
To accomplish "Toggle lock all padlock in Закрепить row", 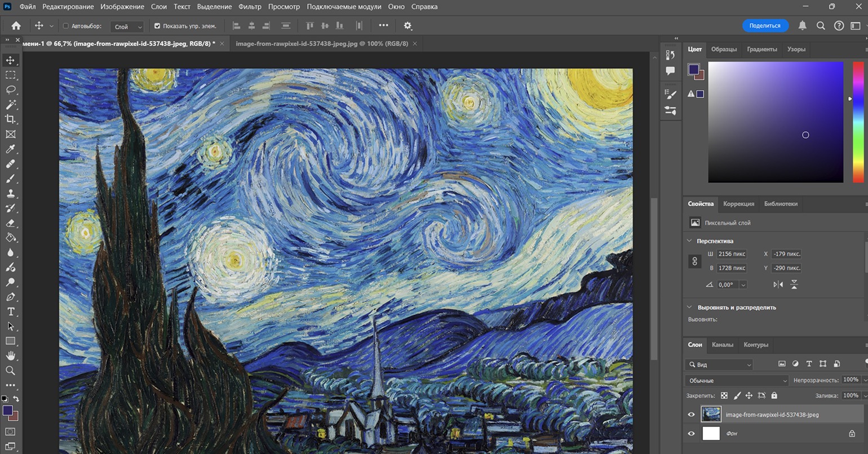I will [774, 395].
